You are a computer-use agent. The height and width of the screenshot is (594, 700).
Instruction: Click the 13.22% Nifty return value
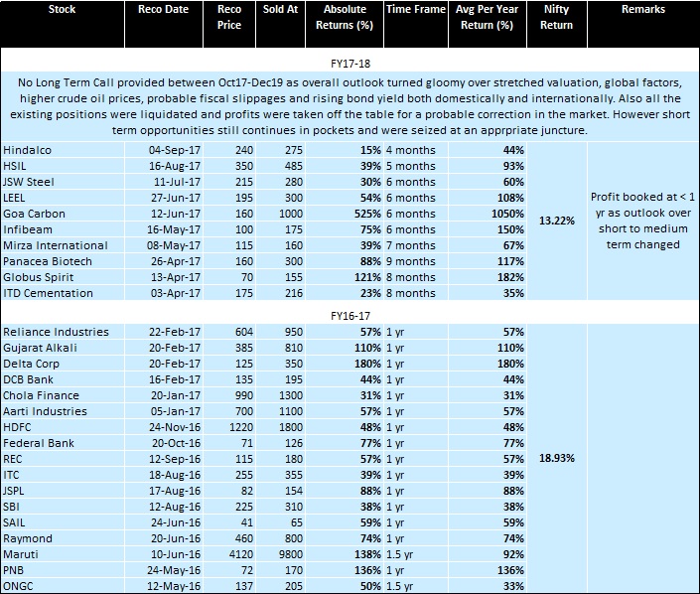pos(557,222)
